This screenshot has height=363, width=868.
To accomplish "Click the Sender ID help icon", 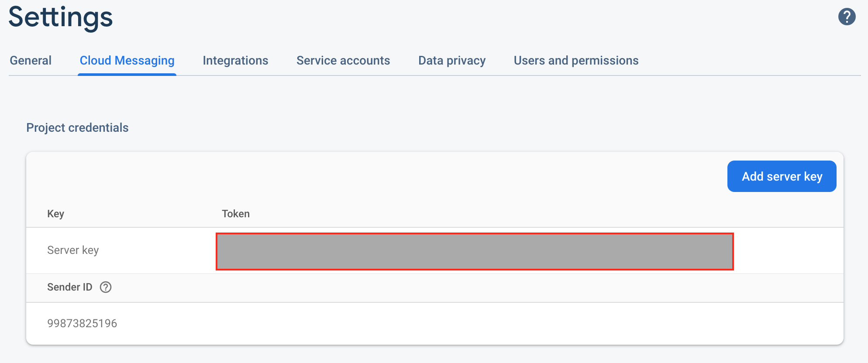I will click(106, 287).
